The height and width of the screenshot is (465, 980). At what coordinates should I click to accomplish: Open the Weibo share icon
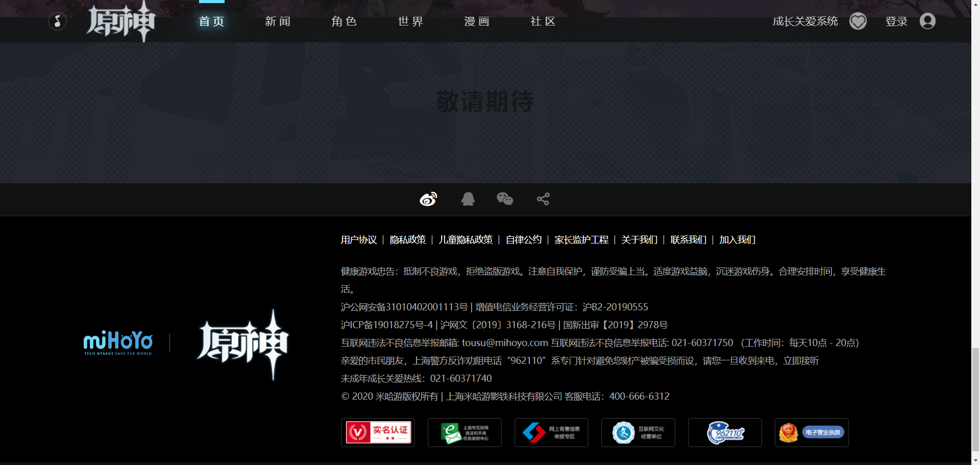[x=428, y=199]
